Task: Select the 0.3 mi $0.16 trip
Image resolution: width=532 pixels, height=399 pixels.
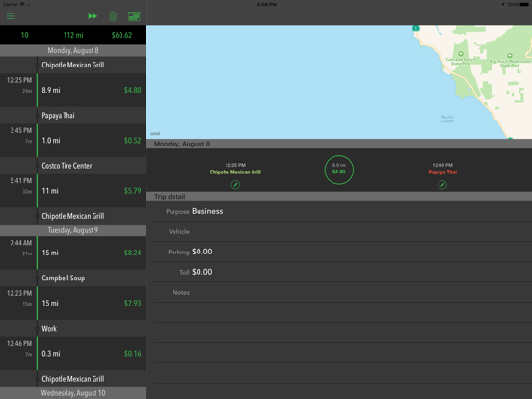Action: 73,353
